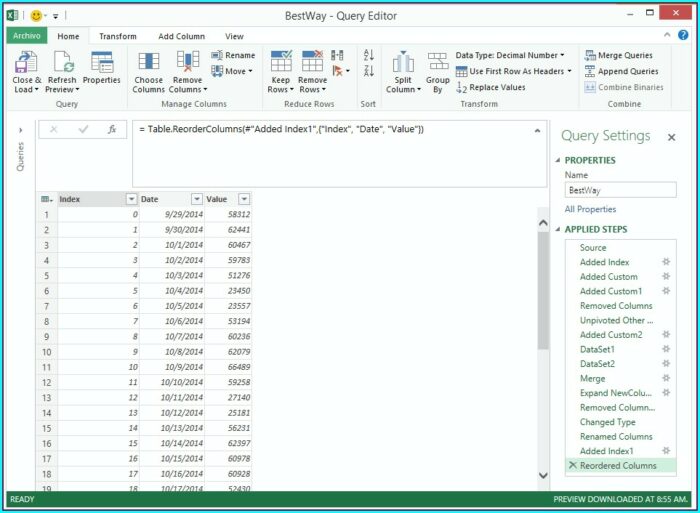This screenshot has height=513, width=700.
Task: Click Sort Descending Z-A icon
Action: click(369, 71)
